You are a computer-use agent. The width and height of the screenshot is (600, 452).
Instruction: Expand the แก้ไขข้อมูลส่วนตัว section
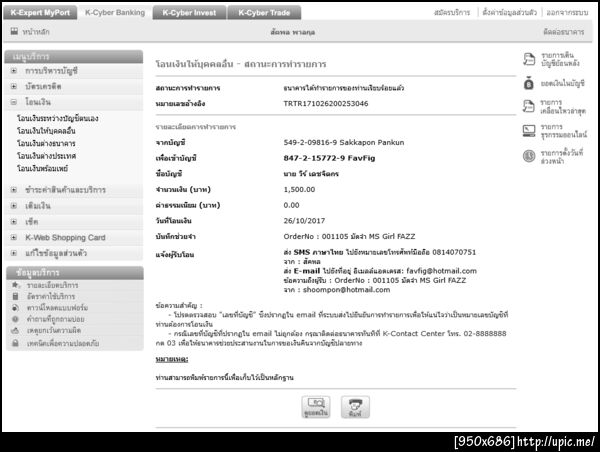point(14,253)
